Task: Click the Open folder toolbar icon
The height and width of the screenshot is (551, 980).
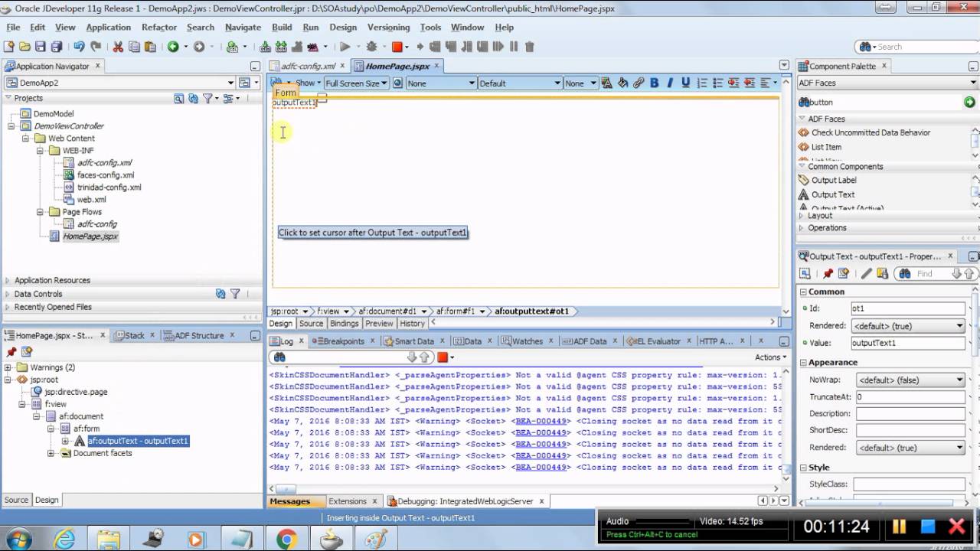Action: coord(25,47)
